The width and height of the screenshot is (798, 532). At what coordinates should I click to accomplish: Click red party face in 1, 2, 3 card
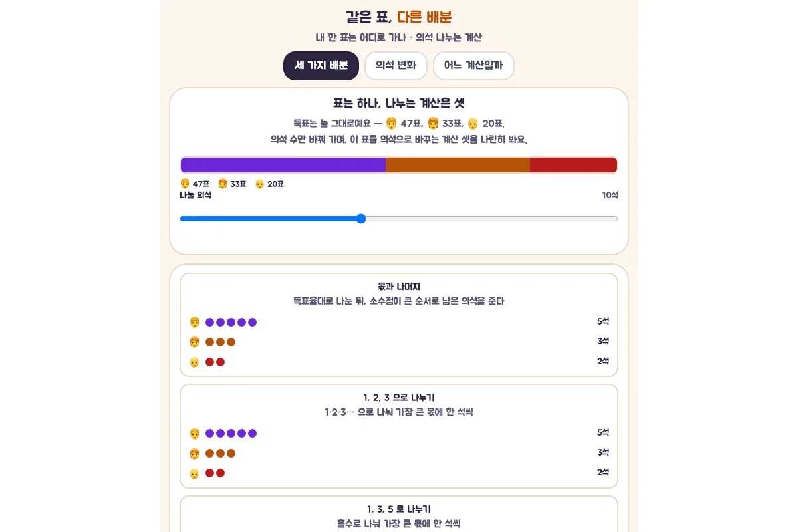195,473
